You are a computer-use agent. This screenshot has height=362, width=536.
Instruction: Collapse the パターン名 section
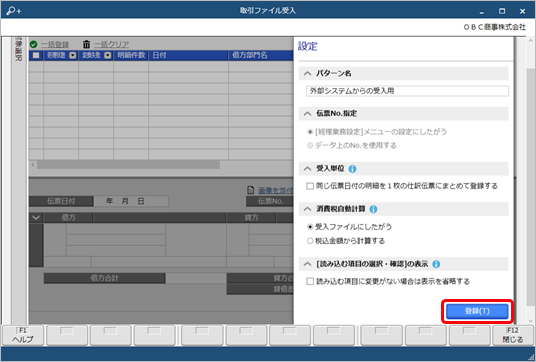[x=307, y=73]
